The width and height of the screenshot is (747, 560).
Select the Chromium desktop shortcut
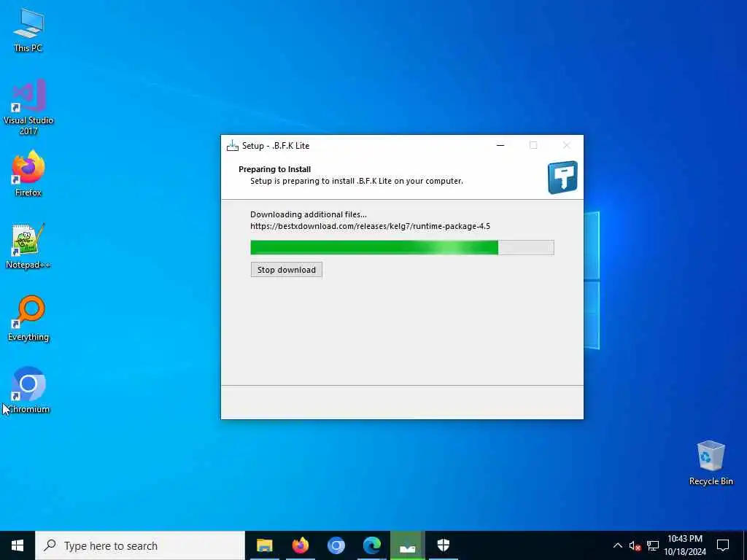28,390
